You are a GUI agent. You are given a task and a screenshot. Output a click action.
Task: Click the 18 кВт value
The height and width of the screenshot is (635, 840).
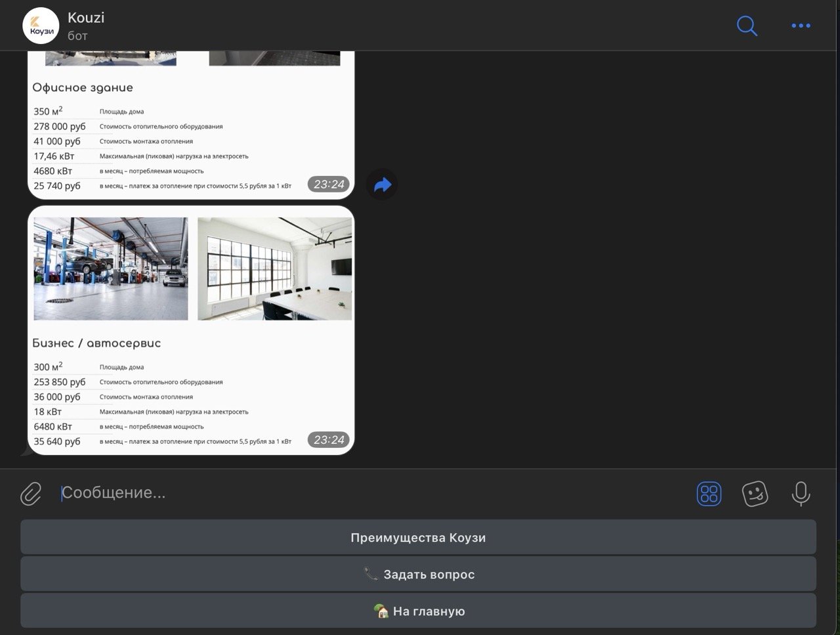pyautogui.click(x=47, y=412)
